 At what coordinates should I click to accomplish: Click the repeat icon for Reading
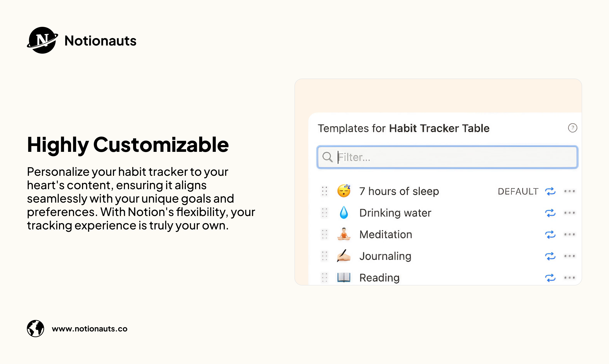550,278
